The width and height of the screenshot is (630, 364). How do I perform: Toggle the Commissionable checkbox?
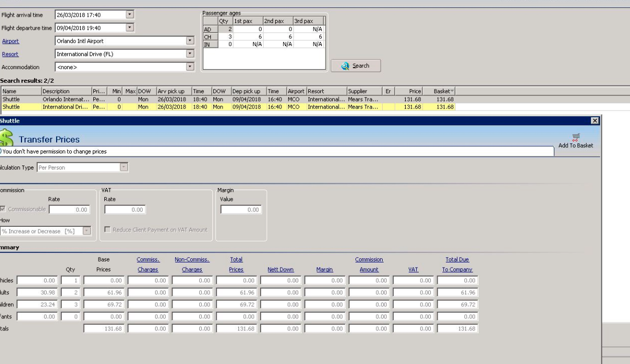pyautogui.click(x=3, y=209)
